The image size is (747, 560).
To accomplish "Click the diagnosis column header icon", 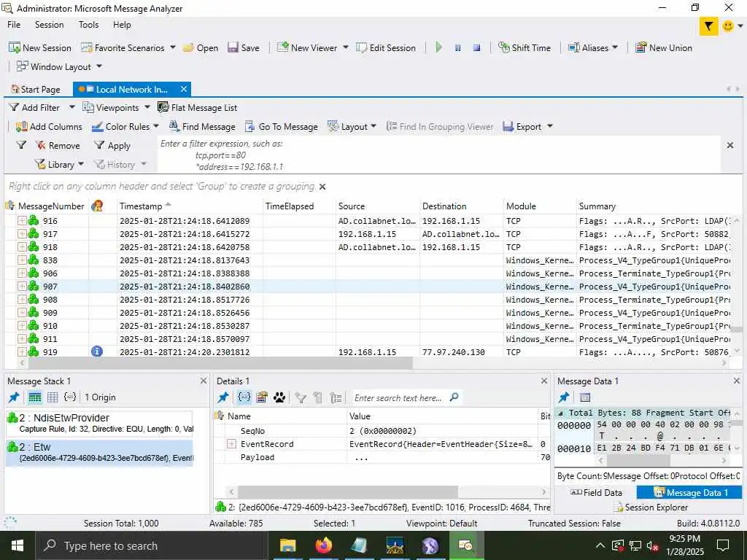I will [x=97, y=206].
